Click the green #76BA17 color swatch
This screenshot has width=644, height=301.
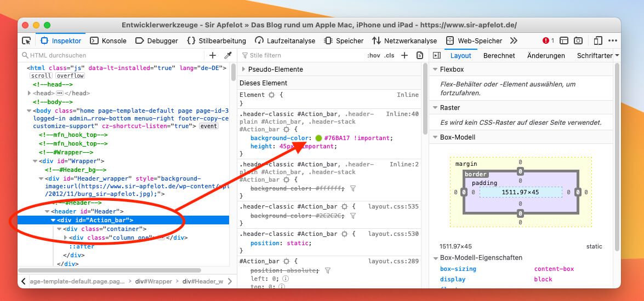318,138
